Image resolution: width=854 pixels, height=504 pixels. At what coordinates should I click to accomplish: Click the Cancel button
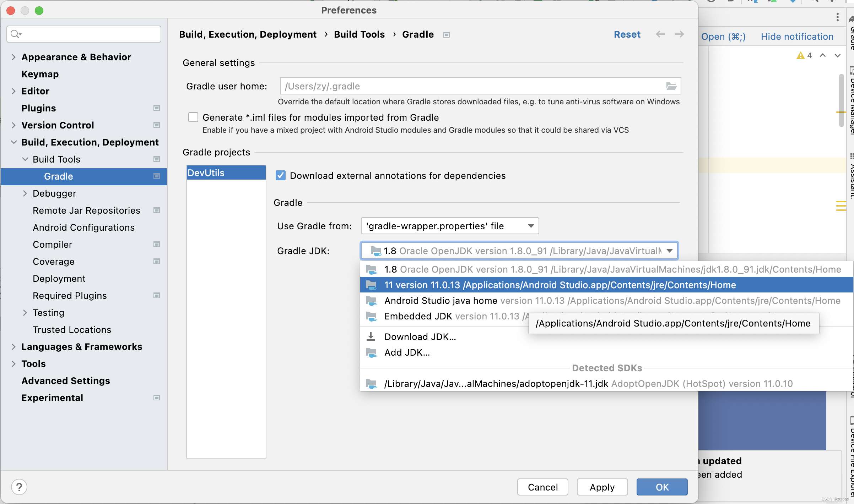coord(542,487)
